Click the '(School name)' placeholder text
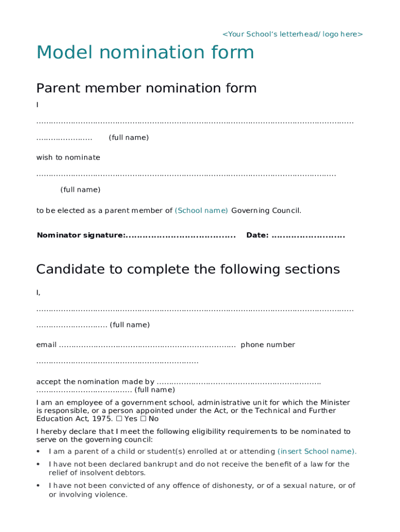The height and width of the screenshot is (532, 400). point(201,210)
